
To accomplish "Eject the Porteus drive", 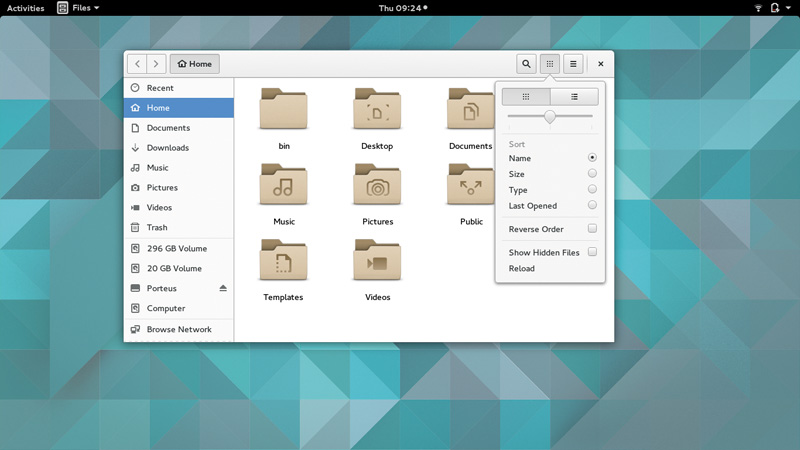I will pos(223,288).
